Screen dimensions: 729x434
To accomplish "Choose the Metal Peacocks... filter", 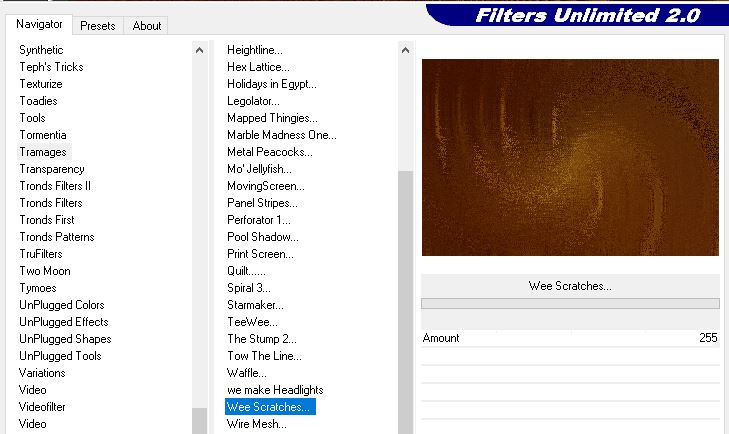I will 270,152.
